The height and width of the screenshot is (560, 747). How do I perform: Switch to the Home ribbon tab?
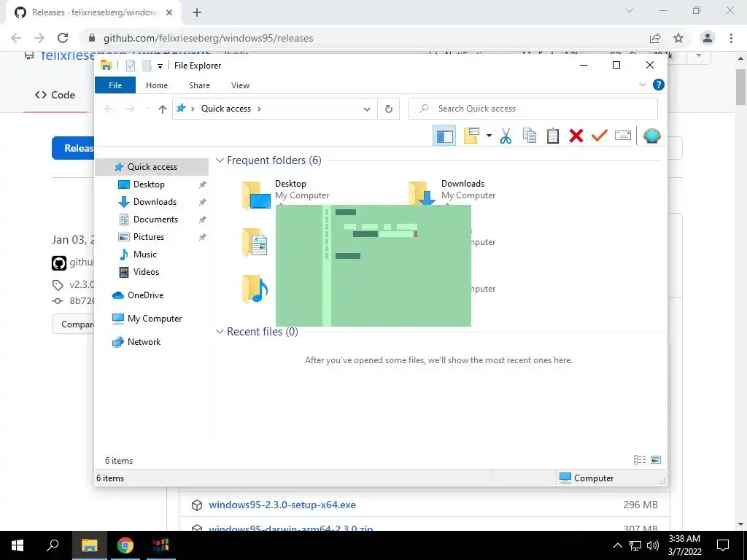[x=157, y=85]
